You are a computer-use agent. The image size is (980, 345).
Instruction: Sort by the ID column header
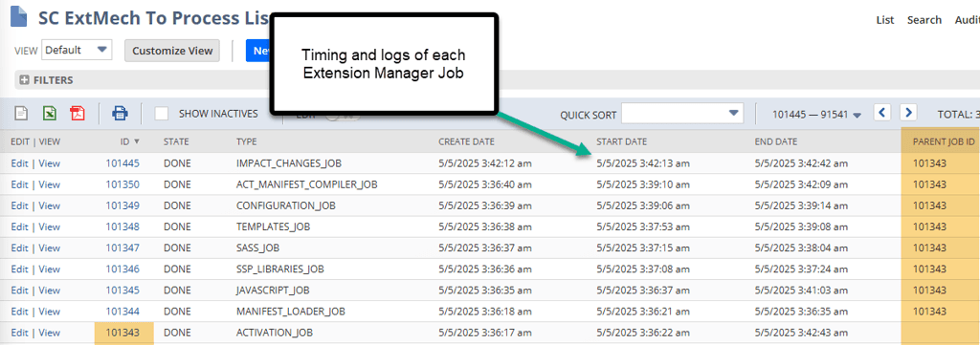tap(130, 141)
